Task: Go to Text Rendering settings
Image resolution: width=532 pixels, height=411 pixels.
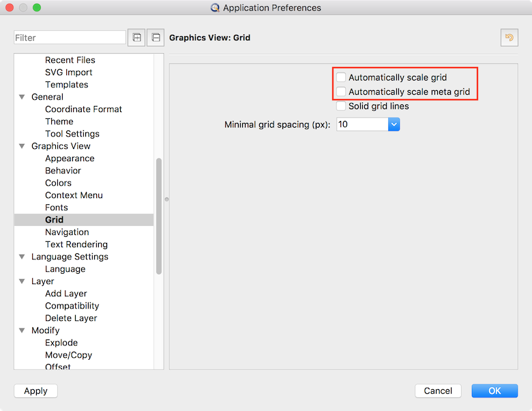Action: [x=76, y=244]
